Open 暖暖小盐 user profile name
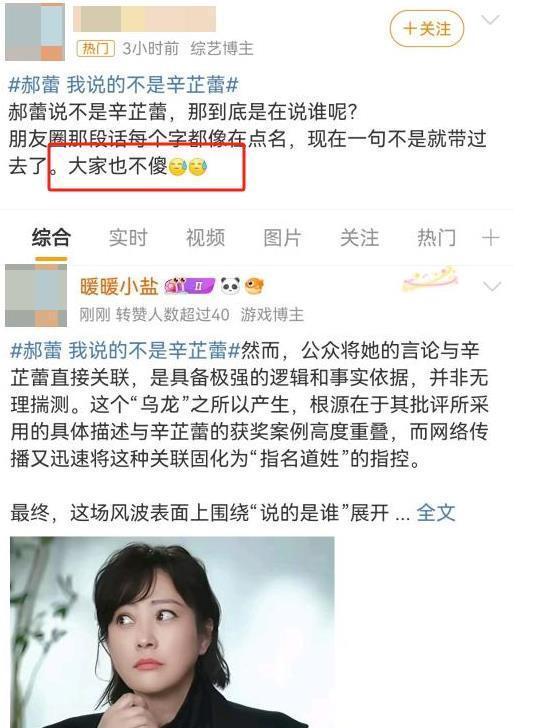Image resolution: width=543 pixels, height=728 pixels. (x=119, y=286)
